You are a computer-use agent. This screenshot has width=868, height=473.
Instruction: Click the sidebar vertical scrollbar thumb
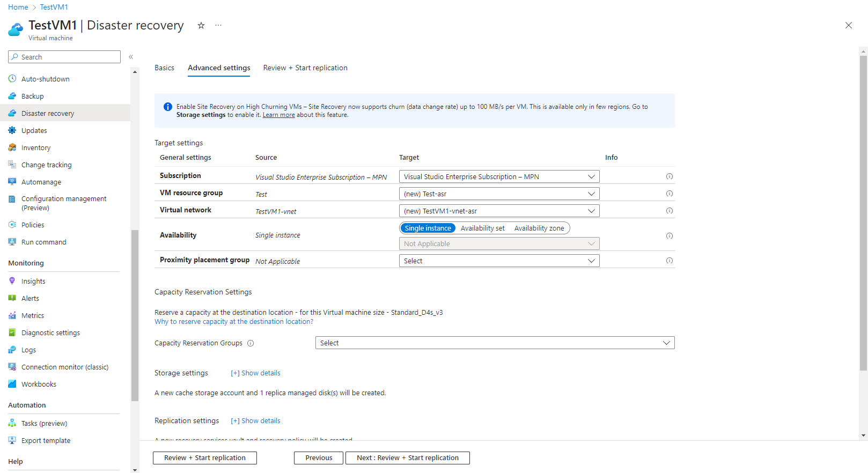[135, 315]
